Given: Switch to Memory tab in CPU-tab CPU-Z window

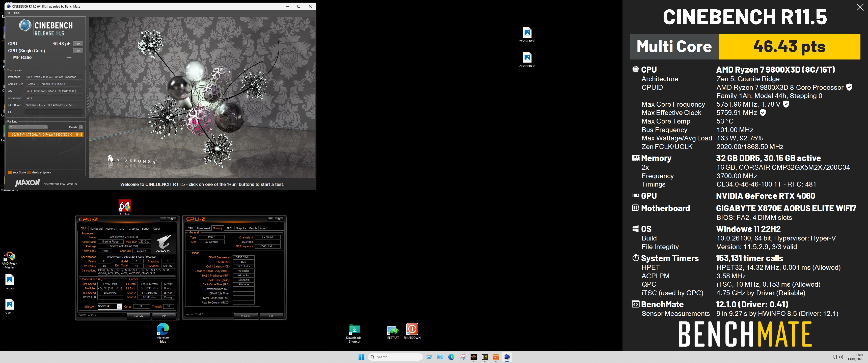Looking at the screenshot, I should (x=110, y=229).
